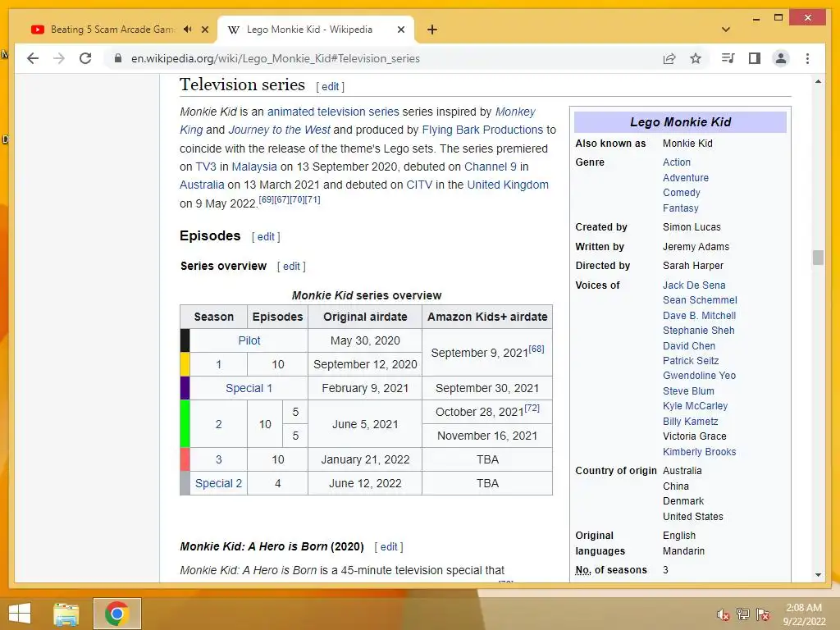Bookmark this page with the star icon

click(x=696, y=58)
